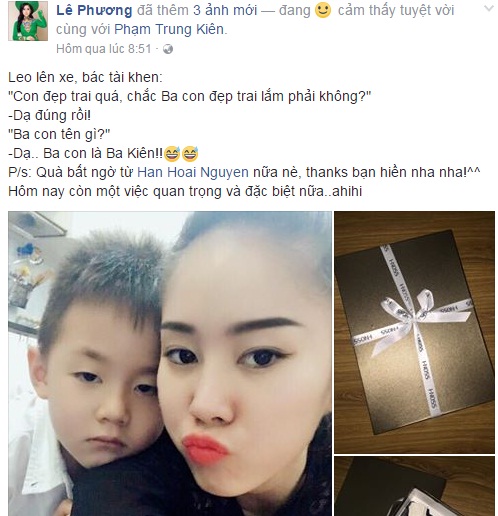
Task: Open Lê Phương's profile picture
Action: 28,21
